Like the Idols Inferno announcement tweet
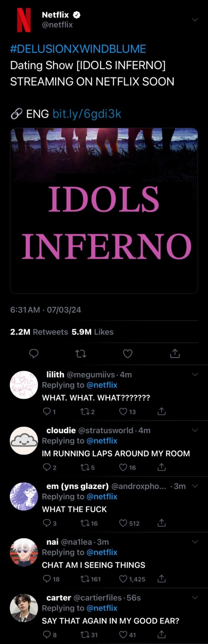 point(127,354)
